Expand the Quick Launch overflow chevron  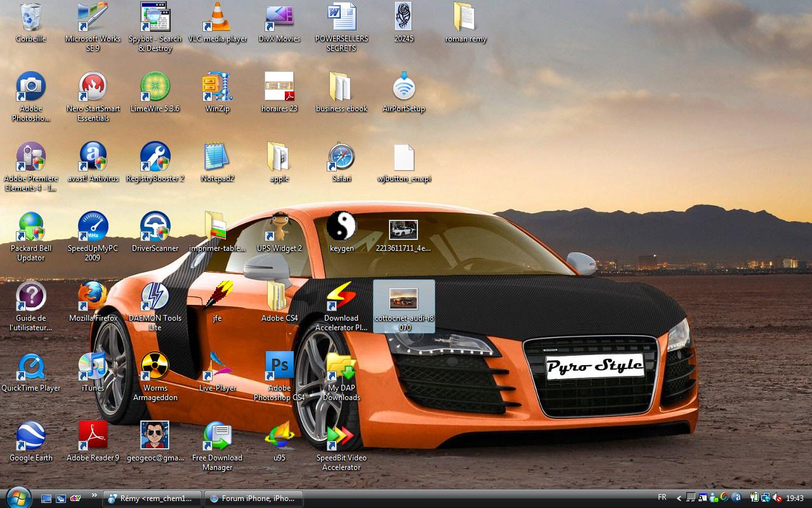pos(95,495)
